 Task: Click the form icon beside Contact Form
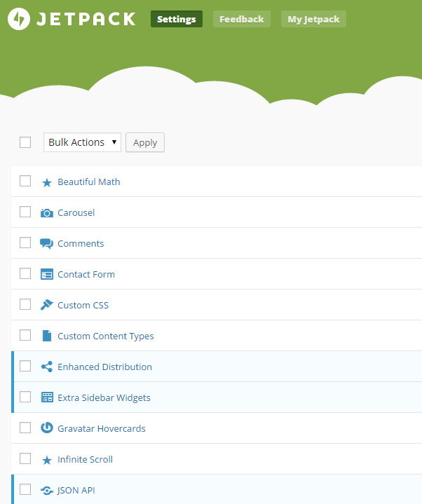coord(47,274)
